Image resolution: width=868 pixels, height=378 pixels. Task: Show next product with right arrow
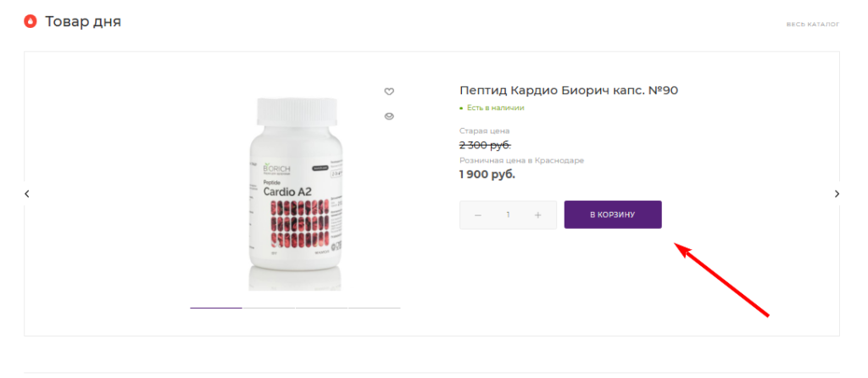point(837,194)
